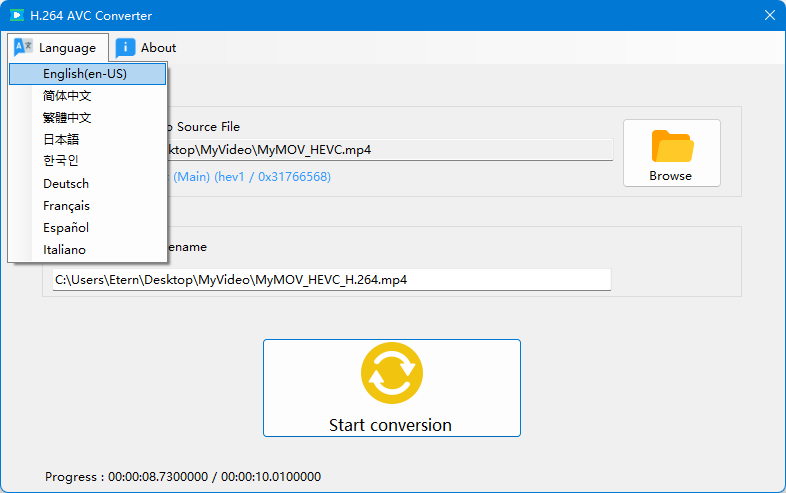Open the About menu

(x=146, y=48)
